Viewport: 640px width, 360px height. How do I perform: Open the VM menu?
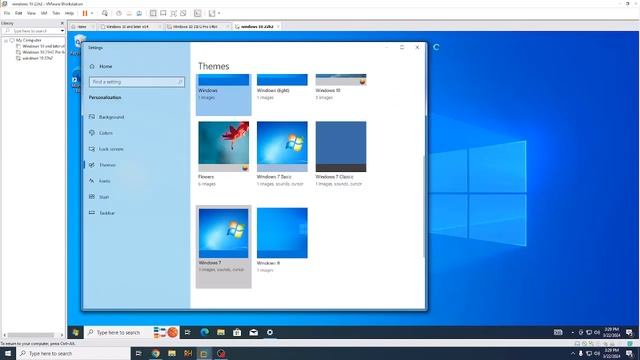pyautogui.click(x=44, y=13)
